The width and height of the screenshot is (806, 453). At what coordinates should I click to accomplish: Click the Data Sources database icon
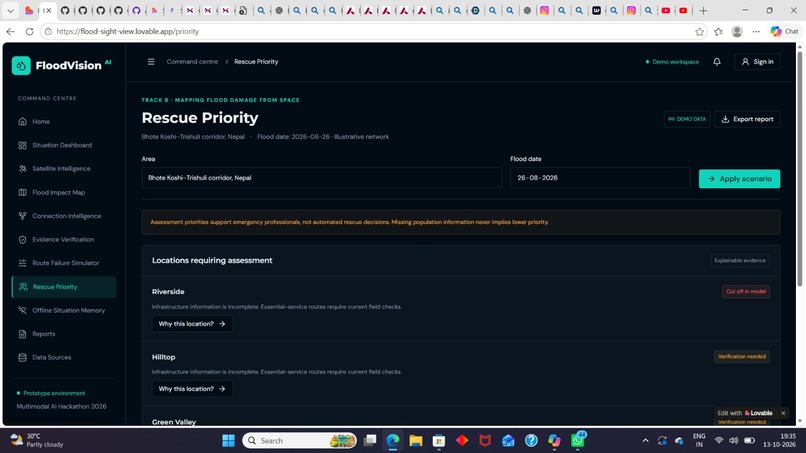[23, 357]
